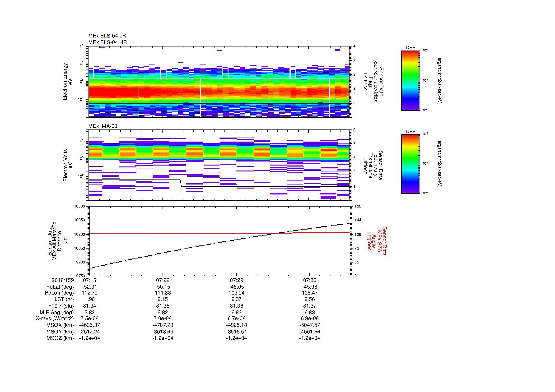Select the 'M-E Ang (deg)' row label
This screenshot has height=392, width=555.
tap(57, 312)
